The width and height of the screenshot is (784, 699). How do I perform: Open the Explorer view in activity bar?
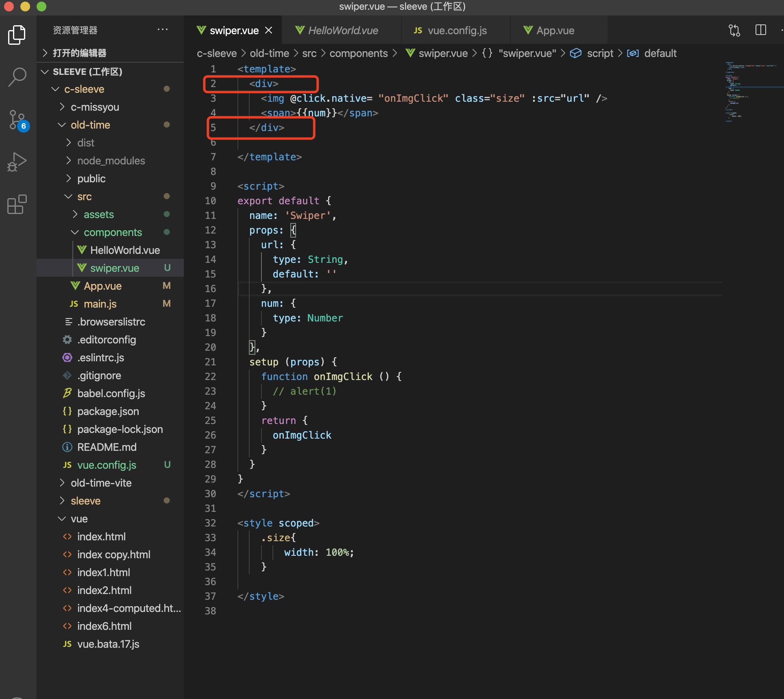[17, 35]
